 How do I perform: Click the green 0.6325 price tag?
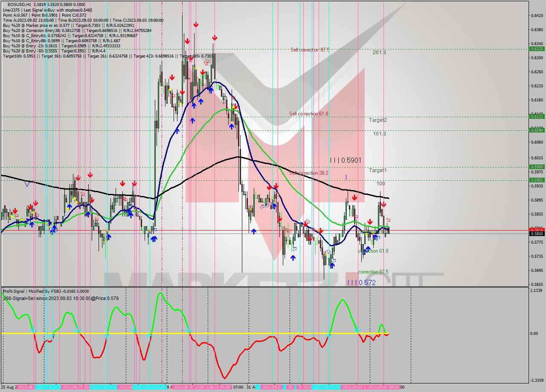pos(537,49)
